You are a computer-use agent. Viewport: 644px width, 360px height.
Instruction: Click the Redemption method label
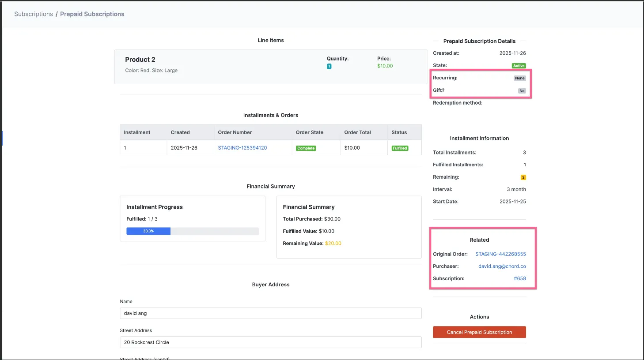pyautogui.click(x=458, y=103)
